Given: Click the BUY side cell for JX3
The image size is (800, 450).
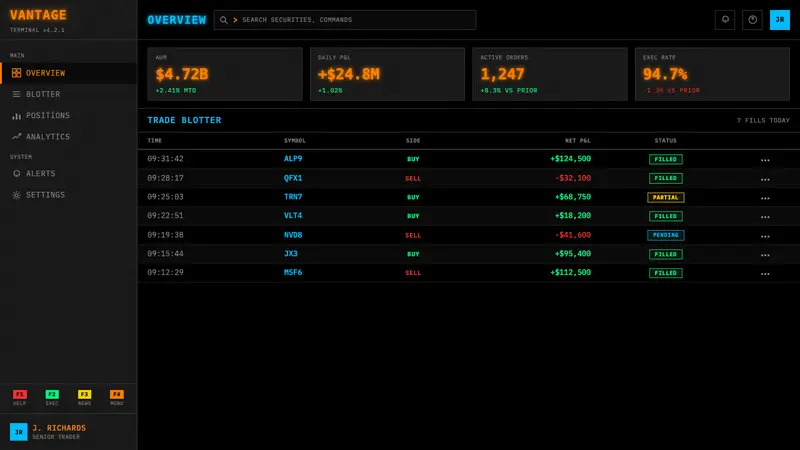Looking at the screenshot, I should tap(413, 254).
